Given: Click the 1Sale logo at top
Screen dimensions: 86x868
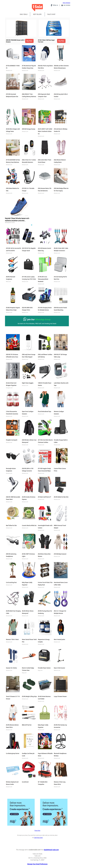Looking at the screenshot, I should pyautogui.click(x=37, y=7).
